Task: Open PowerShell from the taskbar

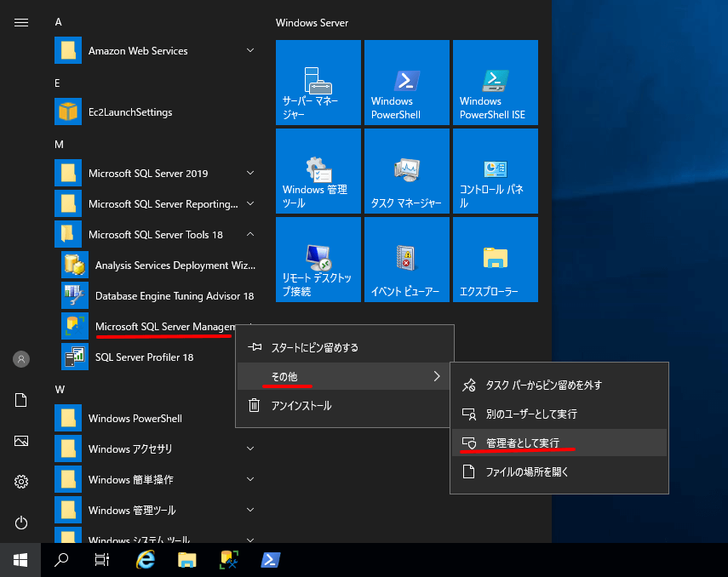Action: [x=270, y=560]
